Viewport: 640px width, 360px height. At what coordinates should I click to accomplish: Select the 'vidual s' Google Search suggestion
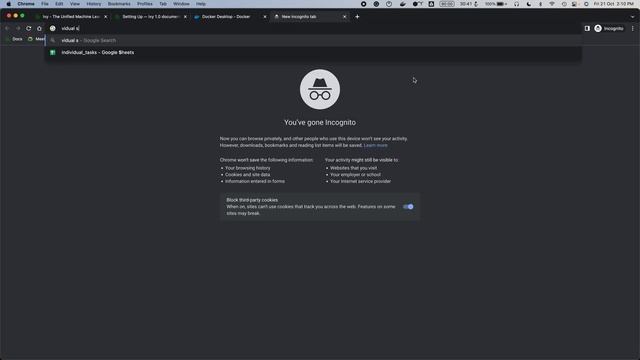[313, 40]
